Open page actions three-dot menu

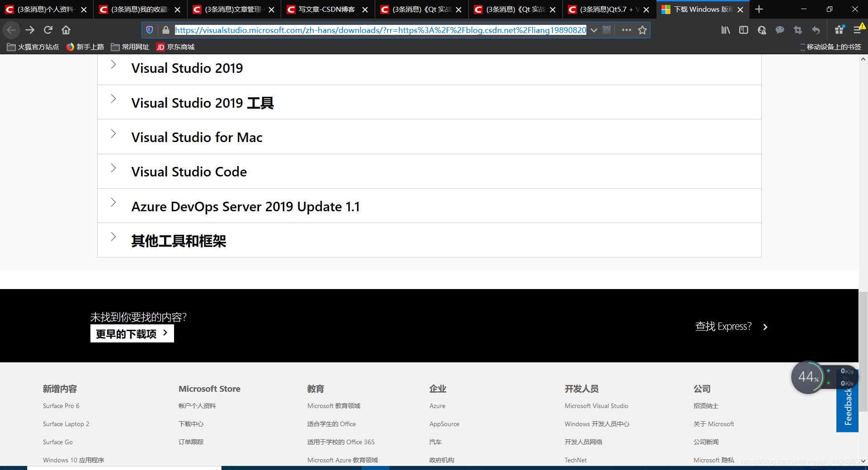click(626, 30)
